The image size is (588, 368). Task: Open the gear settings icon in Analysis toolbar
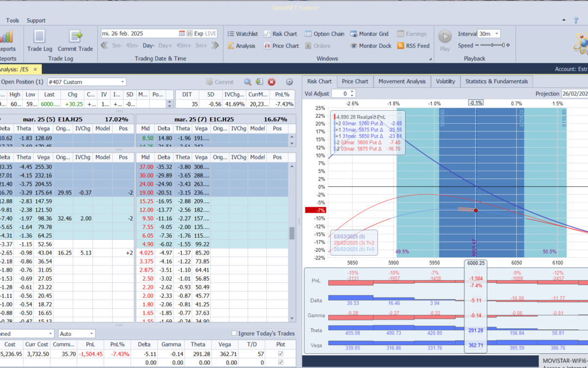tap(289, 82)
